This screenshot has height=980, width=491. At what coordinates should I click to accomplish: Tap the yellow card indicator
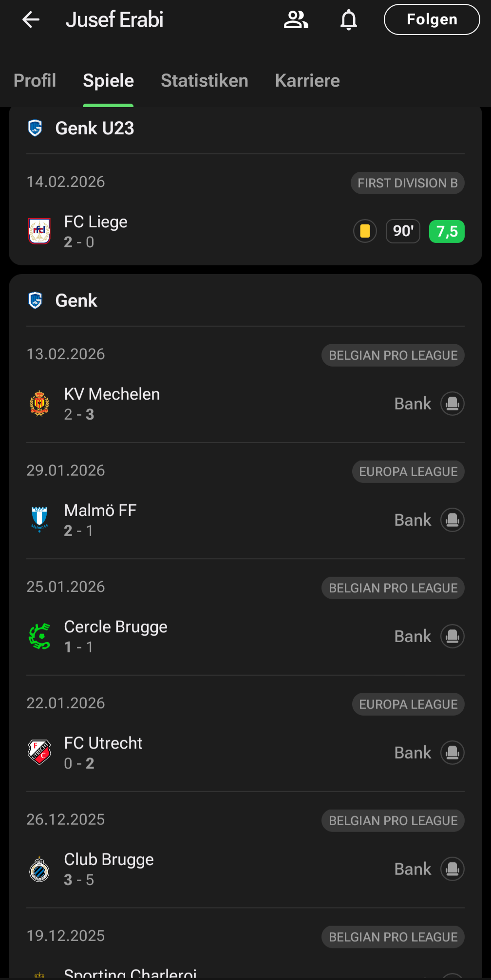click(365, 231)
